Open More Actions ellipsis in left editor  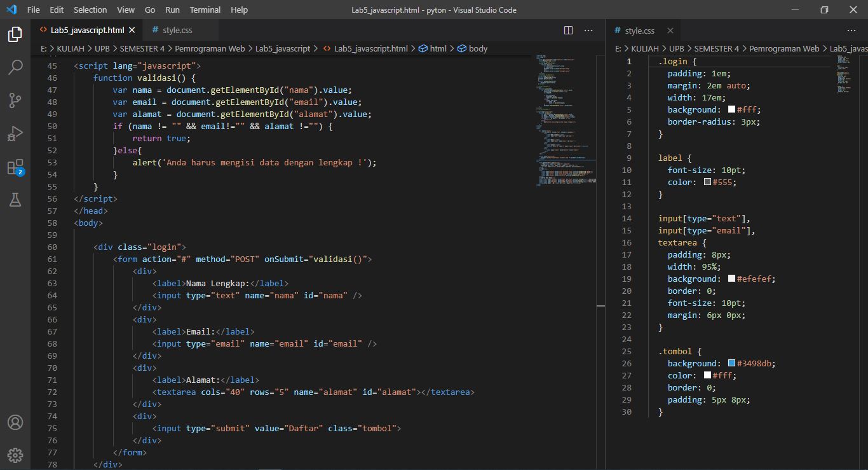588,30
